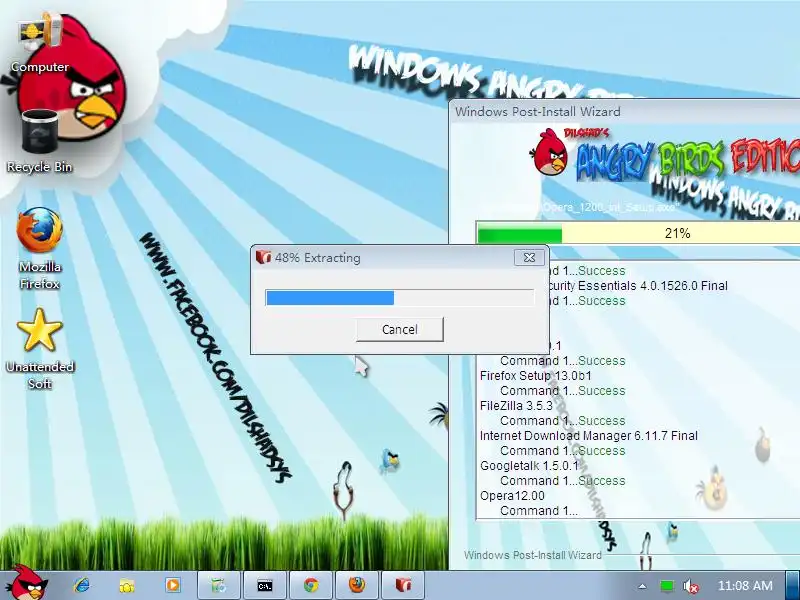Click the Opera icon in the extracting title bar
This screenshot has height=600, width=800.
[263, 257]
